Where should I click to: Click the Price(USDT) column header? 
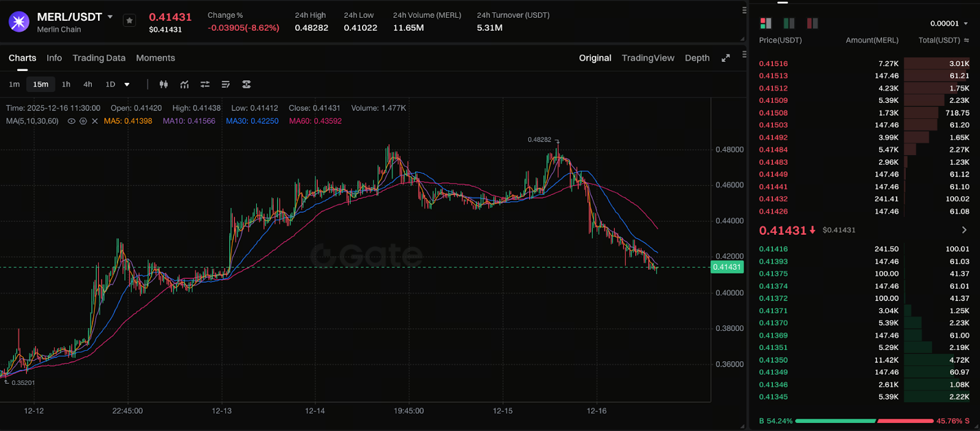point(780,40)
